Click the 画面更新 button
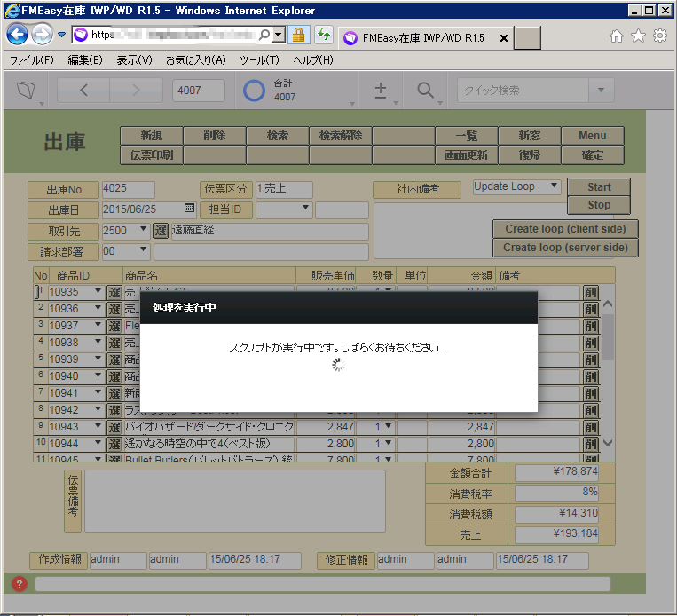Viewport: 677px width, 616px height. pyautogui.click(x=467, y=155)
